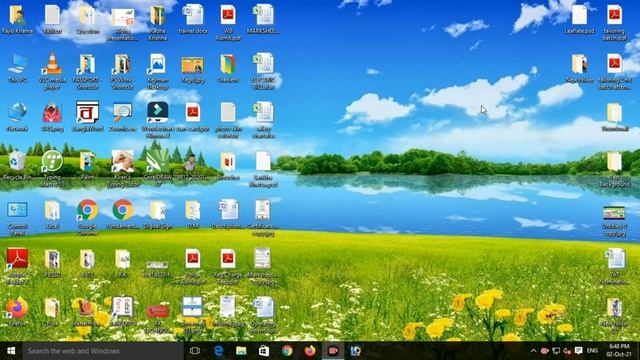Viewport: 640px width, 360px height.
Task: Open Microsoft Store from the taskbar
Action: pyautogui.click(x=264, y=351)
